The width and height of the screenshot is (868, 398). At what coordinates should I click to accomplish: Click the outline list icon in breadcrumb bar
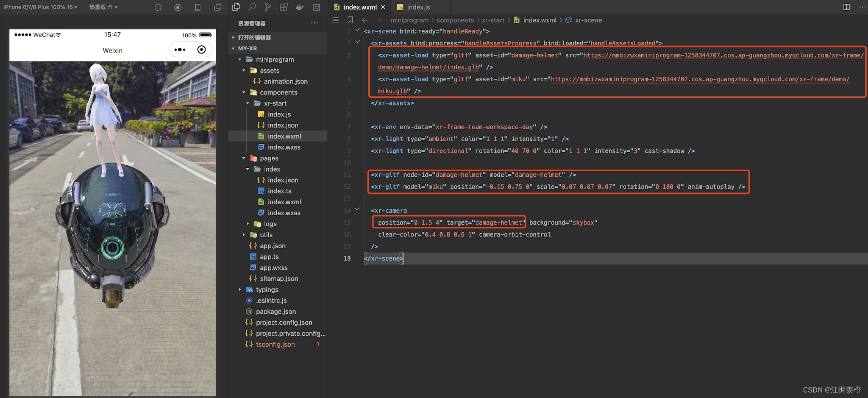click(x=335, y=20)
